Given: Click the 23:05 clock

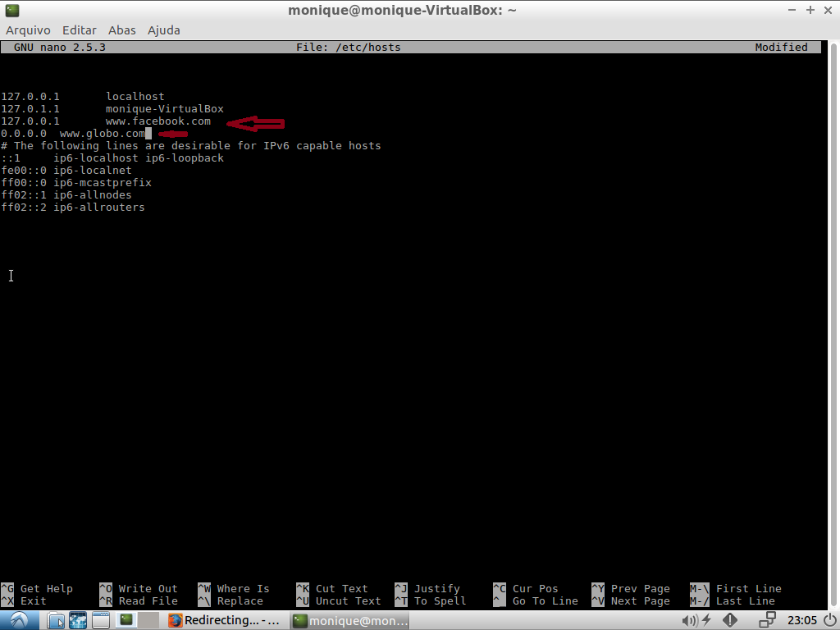Looking at the screenshot, I should point(802,620).
